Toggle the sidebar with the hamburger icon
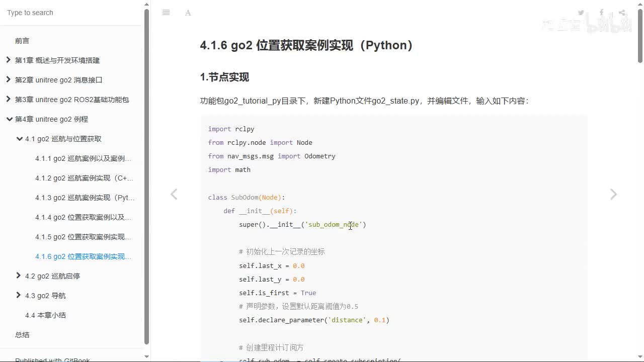Screen dimensions: 644x362 click(166, 13)
